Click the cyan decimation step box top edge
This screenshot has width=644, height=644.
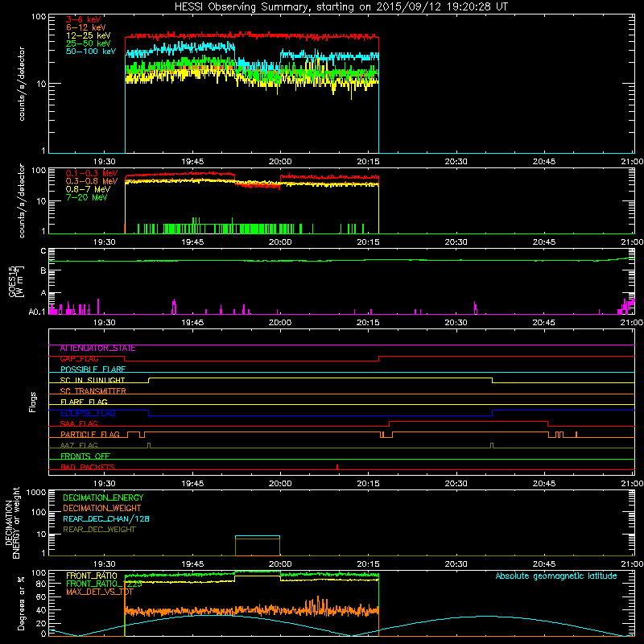pos(258,536)
